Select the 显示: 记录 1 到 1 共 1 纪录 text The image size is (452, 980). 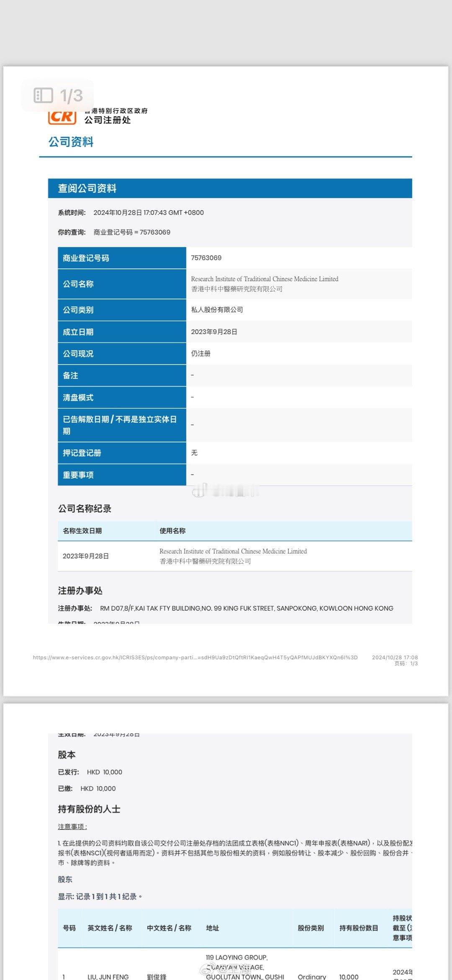coord(100,896)
